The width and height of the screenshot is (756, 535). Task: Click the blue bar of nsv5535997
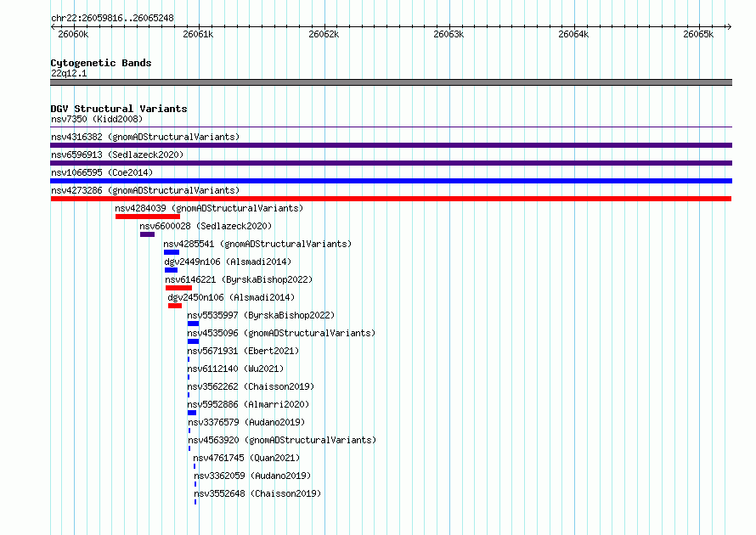pos(194,324)
